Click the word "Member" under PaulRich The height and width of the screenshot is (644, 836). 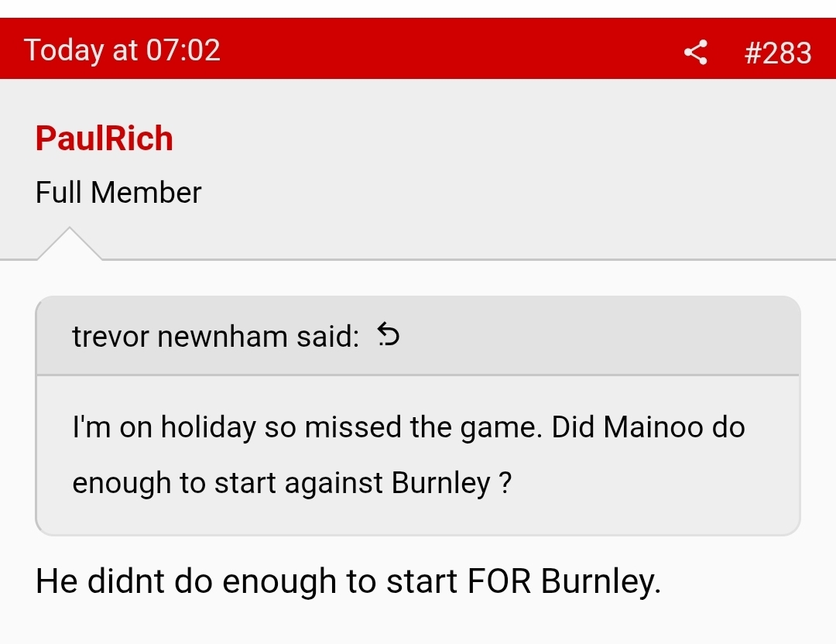pos(146,192)
